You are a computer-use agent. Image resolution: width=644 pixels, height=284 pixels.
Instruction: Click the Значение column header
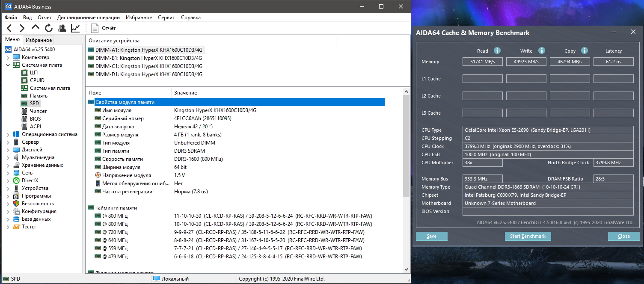pos(278,93)
